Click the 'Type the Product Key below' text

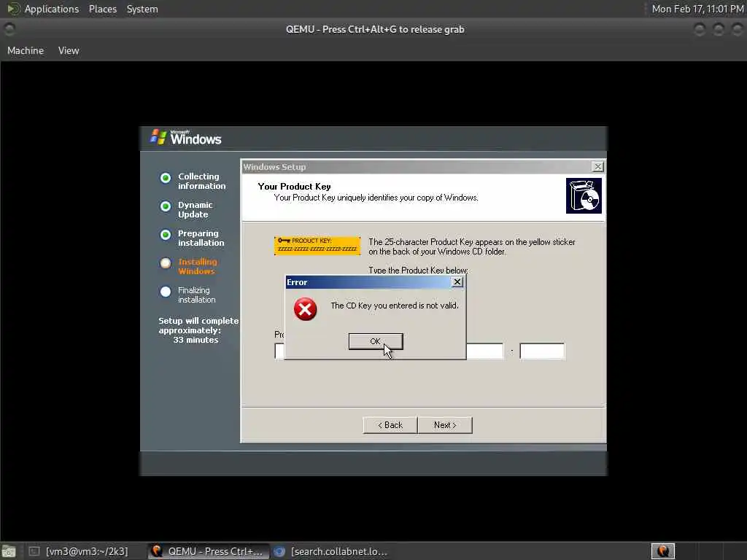point(418,270)
